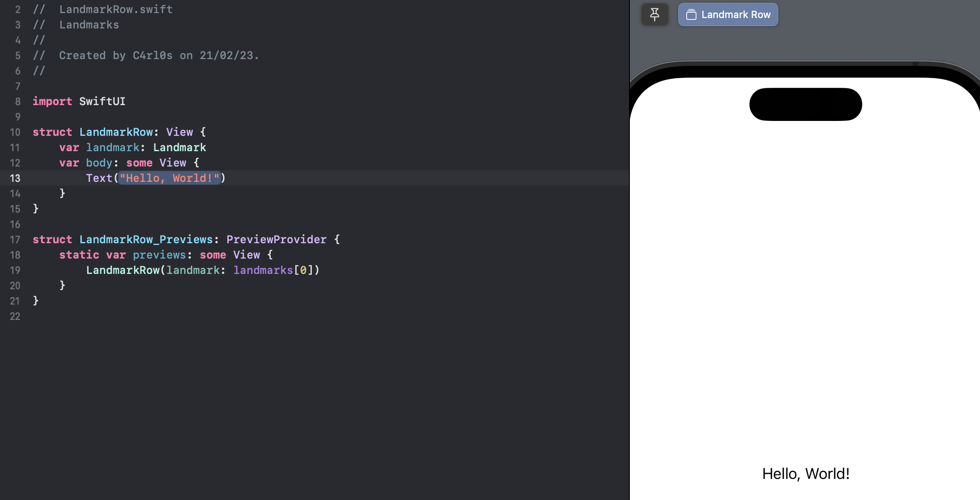
Task: Click the LandmarkRow.swift filename comment
Action: (x=116, y=9)
